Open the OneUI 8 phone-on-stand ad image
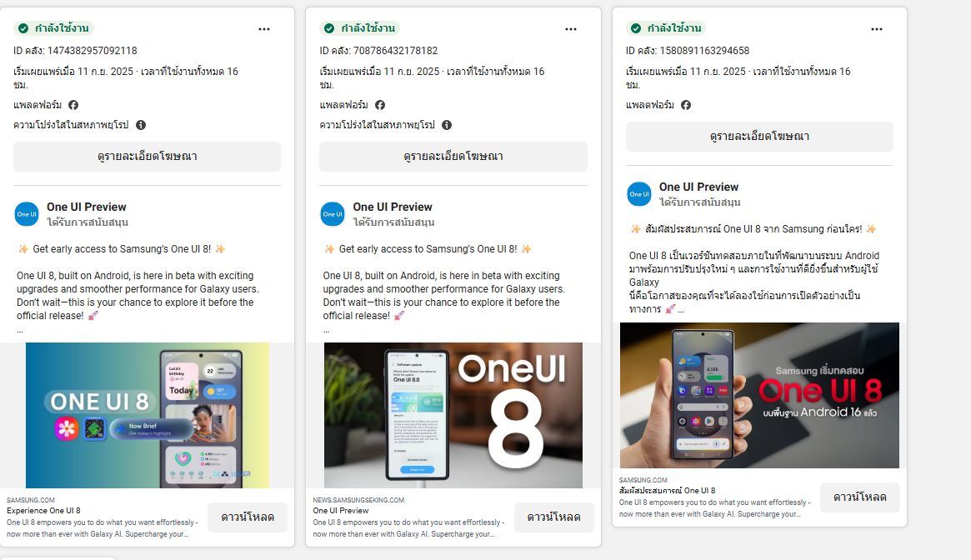This screenshot has width=971, height=560. (453, 415)
